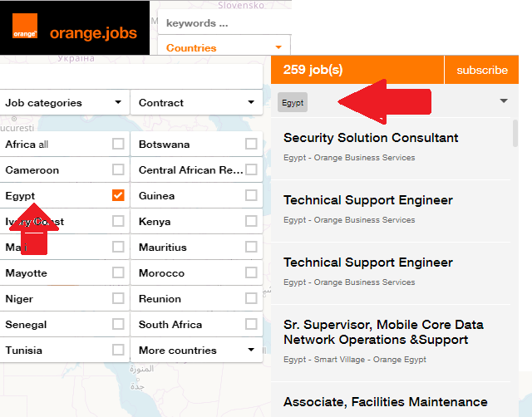Expand the More countries list
This screenshot has width=532, height=417.
196,351
